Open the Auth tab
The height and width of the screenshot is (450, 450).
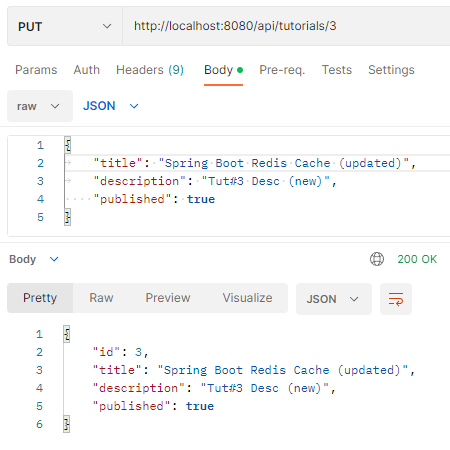tap(87, 70)
